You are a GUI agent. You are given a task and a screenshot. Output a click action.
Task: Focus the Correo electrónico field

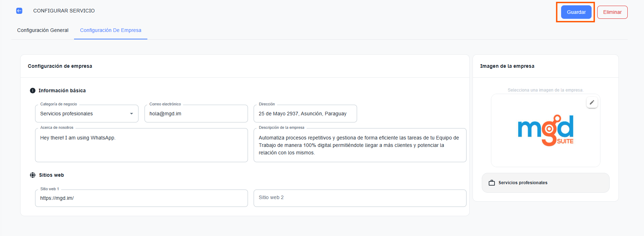point(196,114)
